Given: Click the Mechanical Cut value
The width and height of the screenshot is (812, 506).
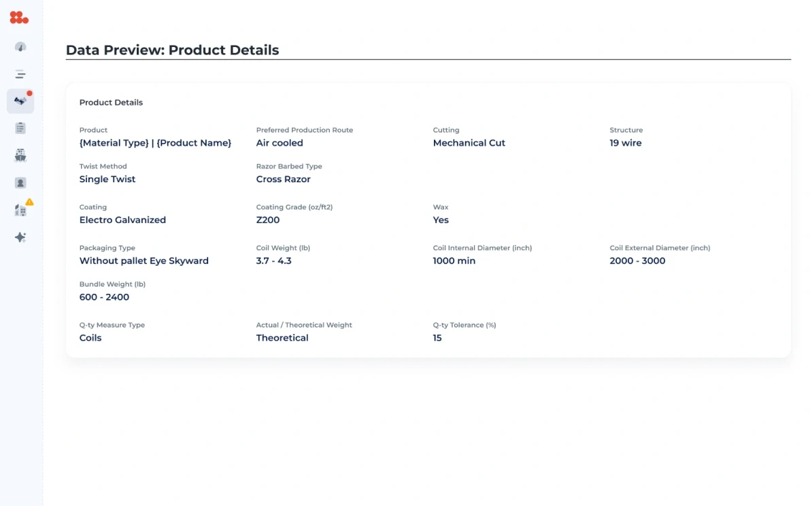Looking at the screenshot, I should click(469, 143).
